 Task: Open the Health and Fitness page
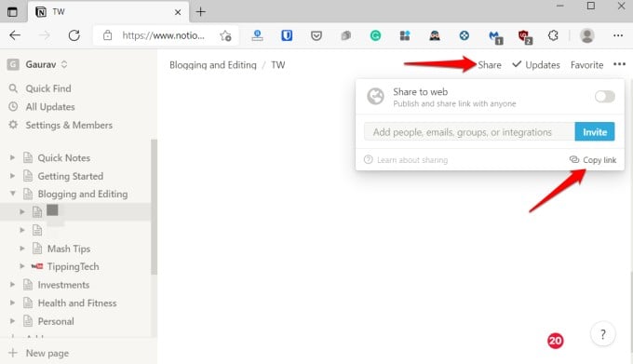[77, 303]
